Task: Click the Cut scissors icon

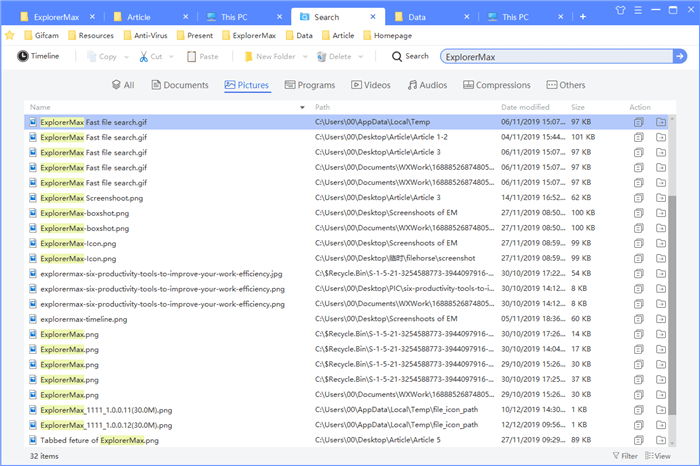Action: [x=143, y=57]
